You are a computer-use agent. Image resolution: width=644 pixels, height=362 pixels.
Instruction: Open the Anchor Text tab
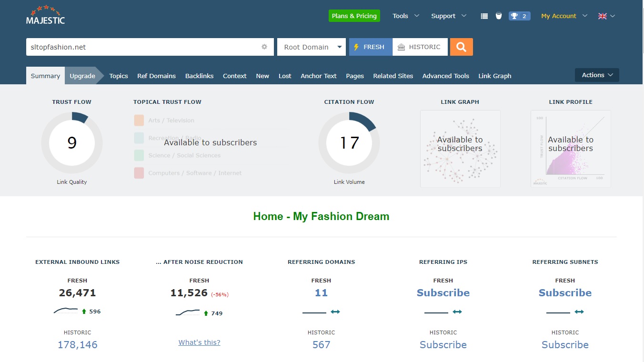[x=319, y=76]
